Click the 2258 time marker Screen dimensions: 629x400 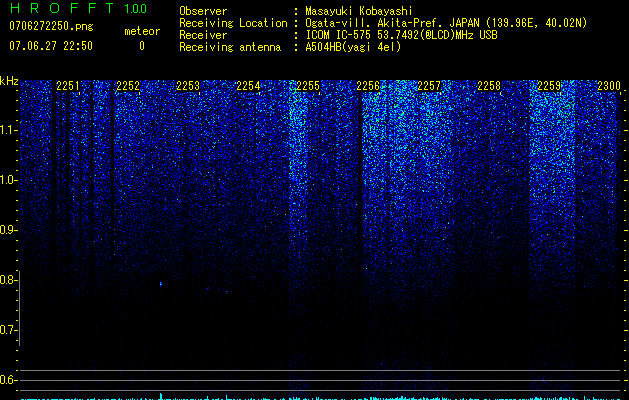point(489,86)
